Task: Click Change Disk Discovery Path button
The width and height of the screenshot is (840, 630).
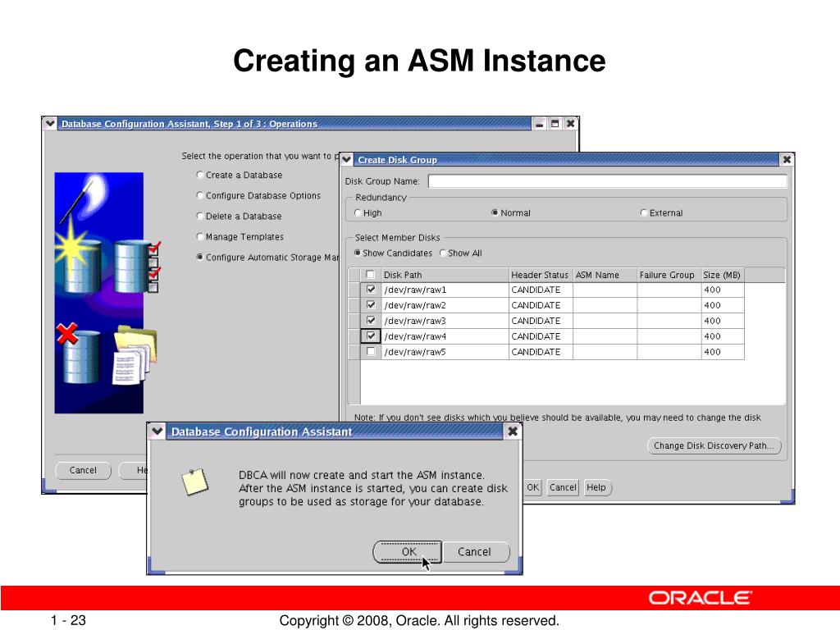Action: (714, 445)
